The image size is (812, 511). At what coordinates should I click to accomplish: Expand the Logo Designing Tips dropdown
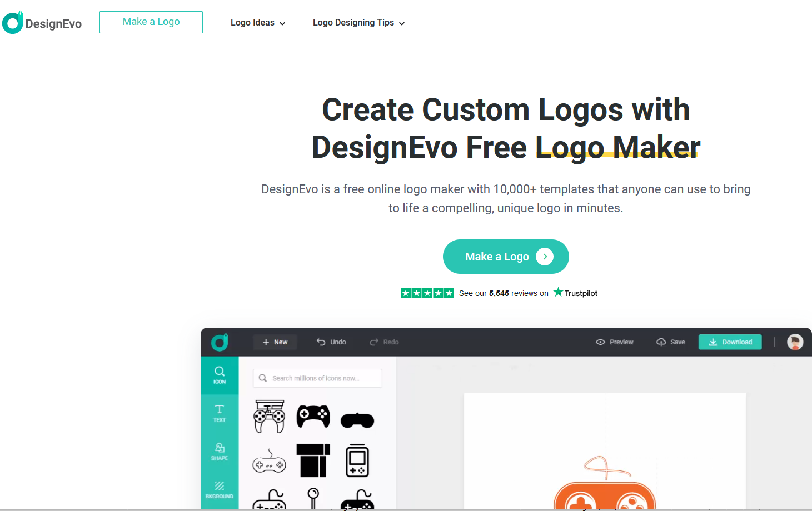coord(359,23)
